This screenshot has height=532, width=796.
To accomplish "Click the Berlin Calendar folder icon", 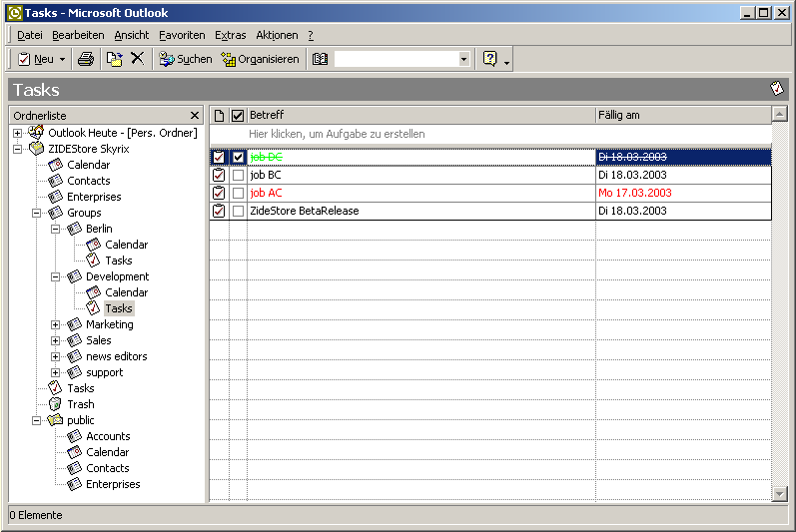I will (94, 245).
